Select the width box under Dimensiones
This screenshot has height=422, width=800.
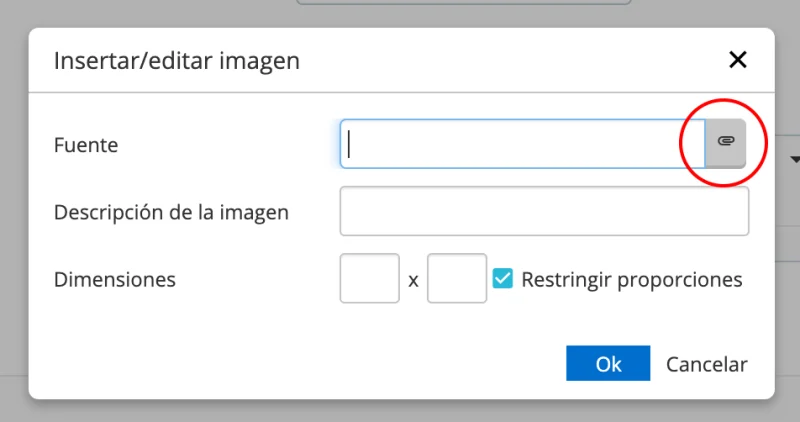click(369, 279)
